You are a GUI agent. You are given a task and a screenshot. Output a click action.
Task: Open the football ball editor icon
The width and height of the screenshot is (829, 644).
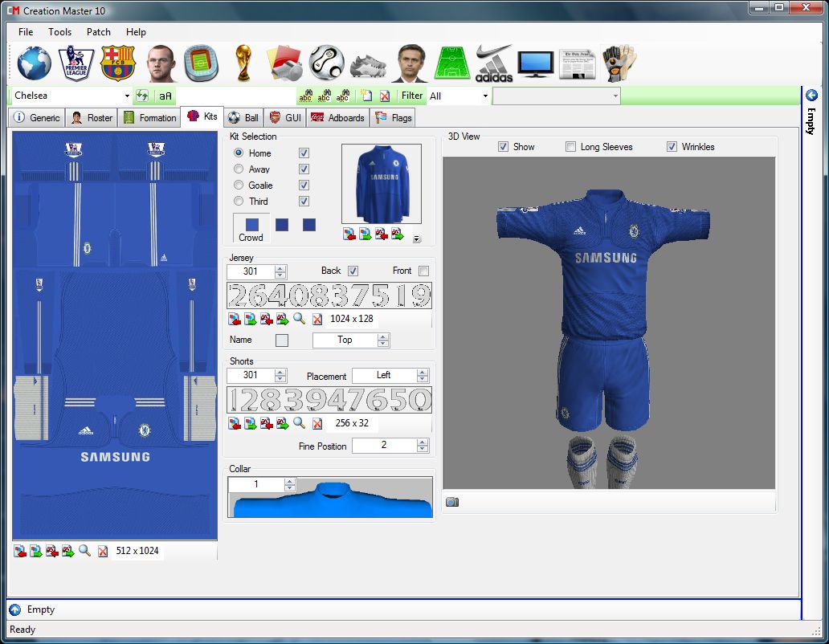coord(327,63)
